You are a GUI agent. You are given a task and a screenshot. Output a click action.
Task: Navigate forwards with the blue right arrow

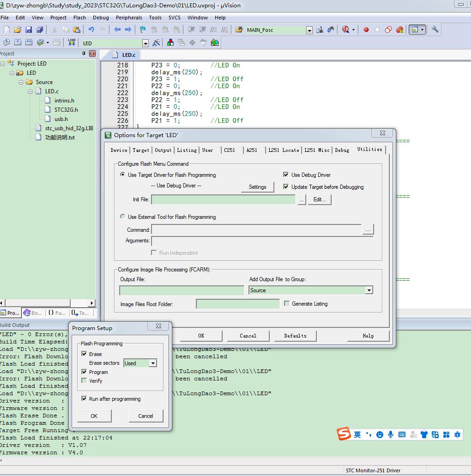click(x=128, y=30)
